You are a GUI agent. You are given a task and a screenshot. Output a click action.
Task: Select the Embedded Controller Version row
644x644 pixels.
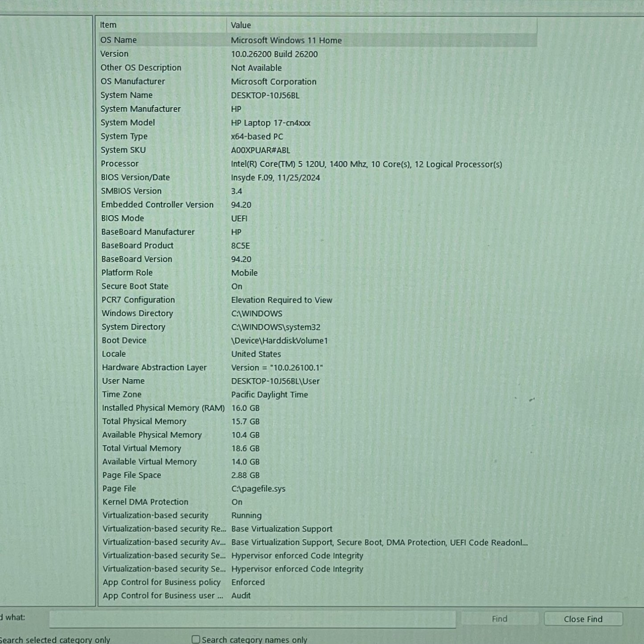[317, 205]
